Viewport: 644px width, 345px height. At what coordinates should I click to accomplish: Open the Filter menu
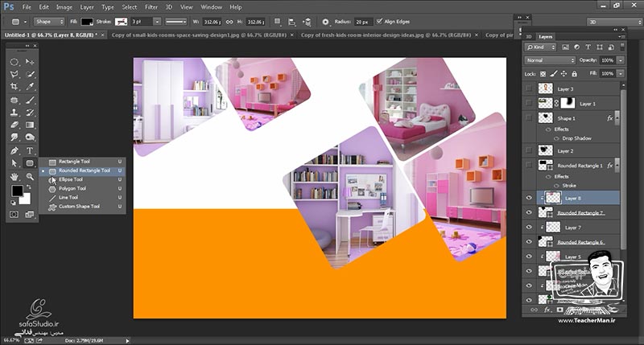[x=151, y=7]
